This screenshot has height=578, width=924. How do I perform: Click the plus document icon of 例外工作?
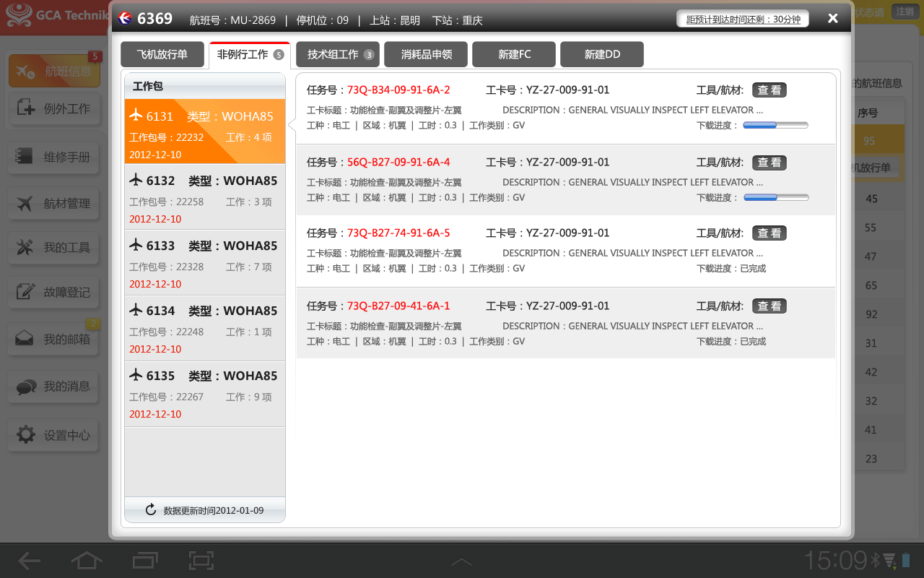25,108
